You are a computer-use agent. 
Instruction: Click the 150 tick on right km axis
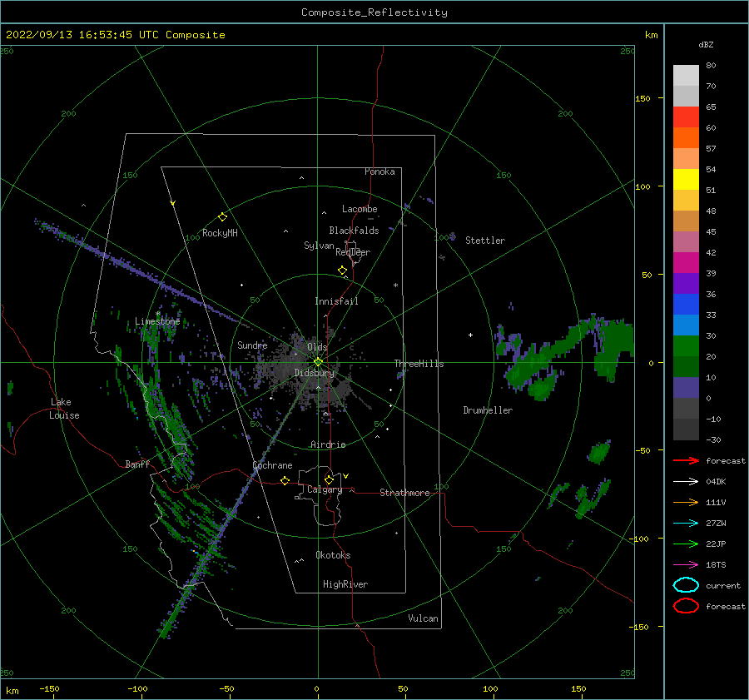642,99
